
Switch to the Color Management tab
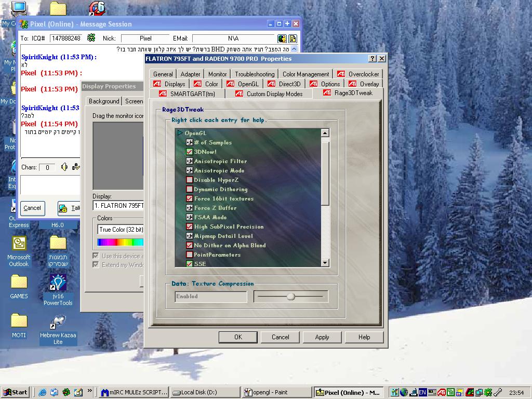tap(305, 74)
